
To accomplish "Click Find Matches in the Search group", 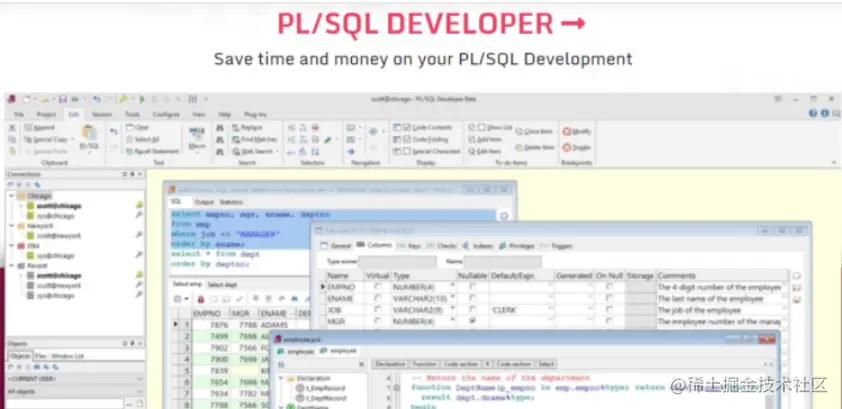I will coord(255,140).
